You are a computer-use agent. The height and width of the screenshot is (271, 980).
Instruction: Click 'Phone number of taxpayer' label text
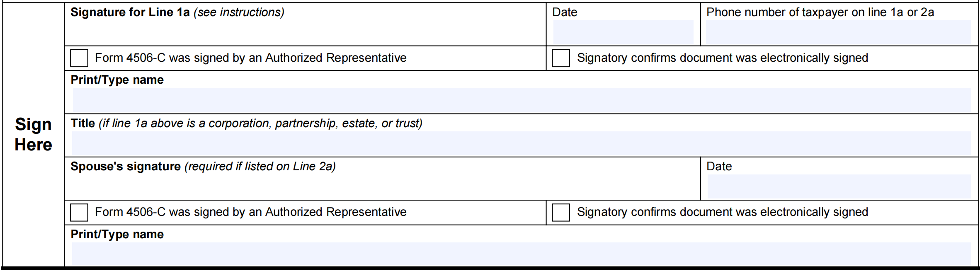pos(773,12)
